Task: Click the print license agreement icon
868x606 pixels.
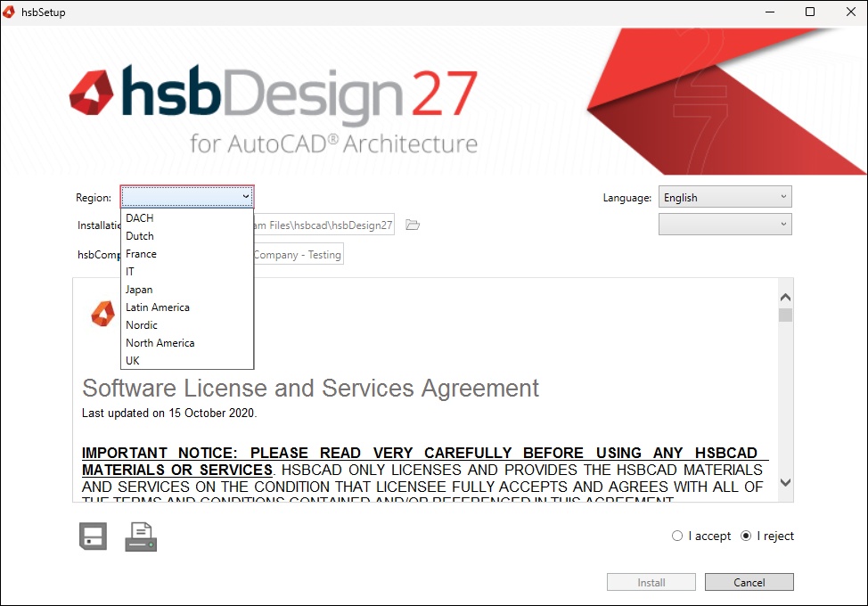Action: tap(141, 536)
